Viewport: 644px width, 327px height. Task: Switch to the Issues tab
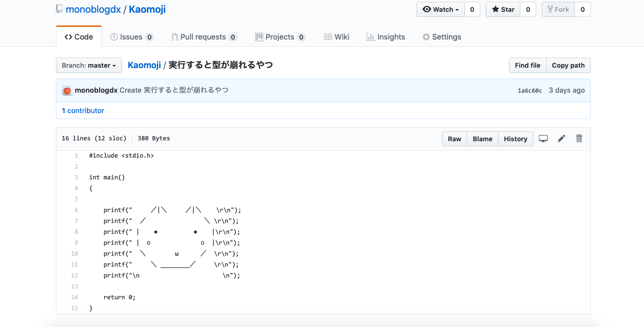[x=131, y=37]
